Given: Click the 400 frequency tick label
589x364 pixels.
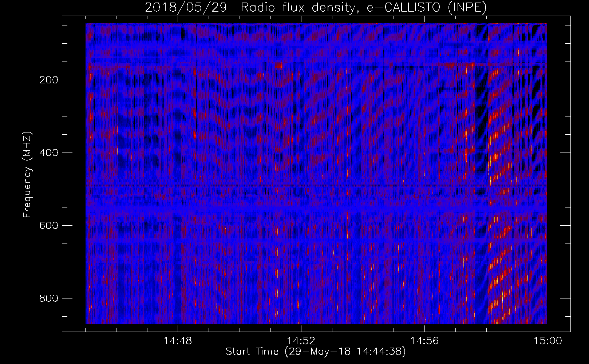Looking at the screenshot, I should pyautogui.click(x=48, y=153).
